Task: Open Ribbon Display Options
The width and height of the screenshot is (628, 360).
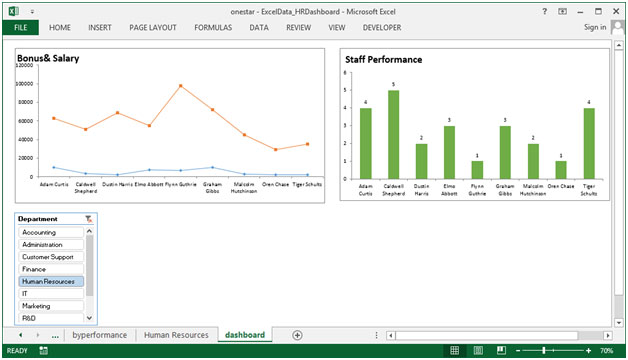Action: click(562, 11)
